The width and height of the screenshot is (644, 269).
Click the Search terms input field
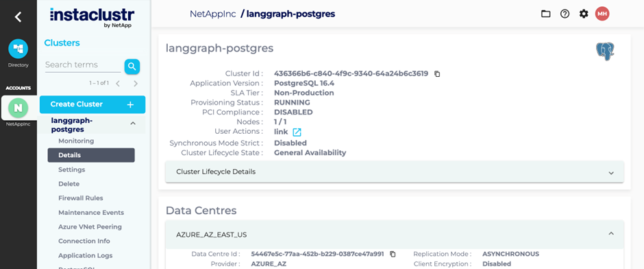82,65
